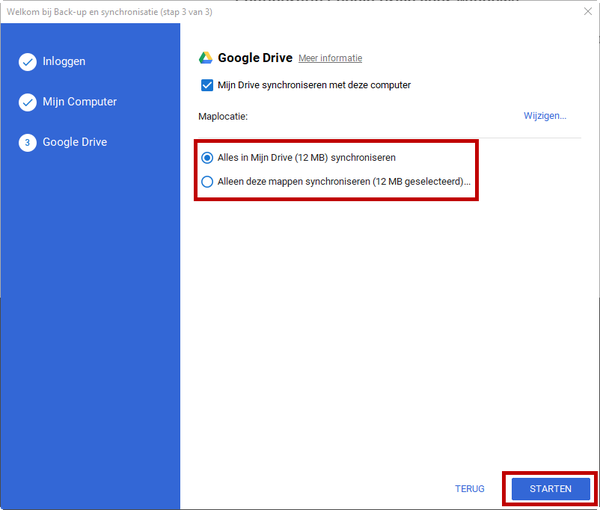Viewport: 600px width, 510px height.
Task: Open the Mijn Computer step
Action: [x=80, y=102]
